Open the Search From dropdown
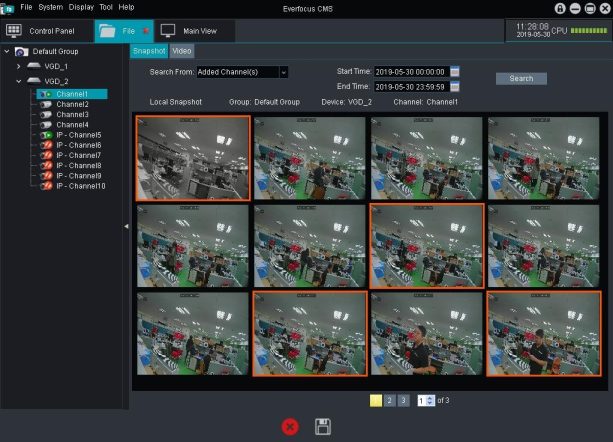 click(x=284, y=72)
